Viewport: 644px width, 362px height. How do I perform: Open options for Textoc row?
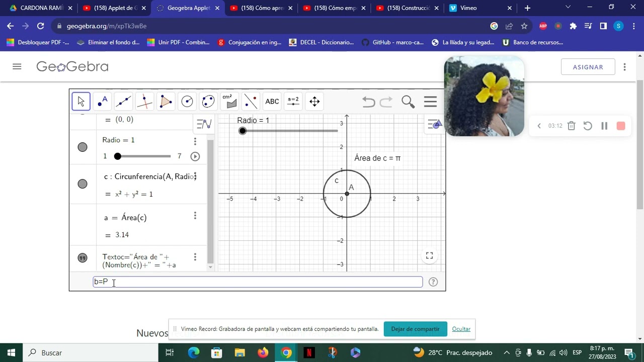[x=195, y=257]
